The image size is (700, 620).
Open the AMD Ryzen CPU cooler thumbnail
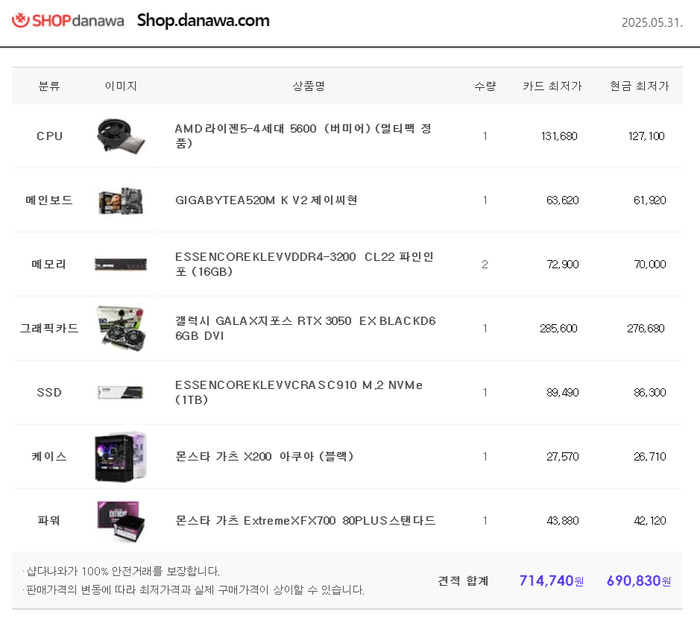coord(121,136)
